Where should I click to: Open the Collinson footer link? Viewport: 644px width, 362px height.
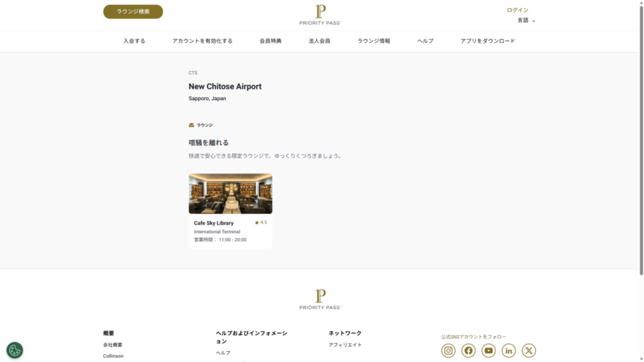[x=113, y=356]
